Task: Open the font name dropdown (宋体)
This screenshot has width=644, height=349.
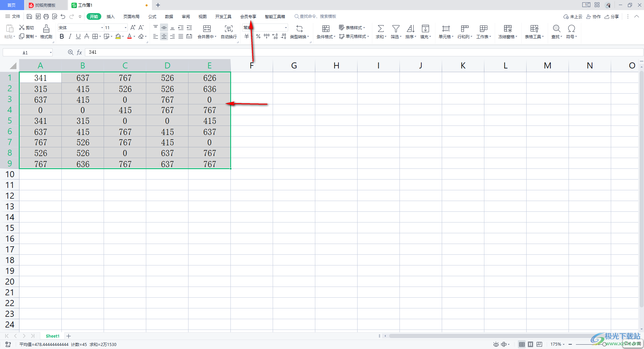Action: pyautogui.click(x=102, y=28)
